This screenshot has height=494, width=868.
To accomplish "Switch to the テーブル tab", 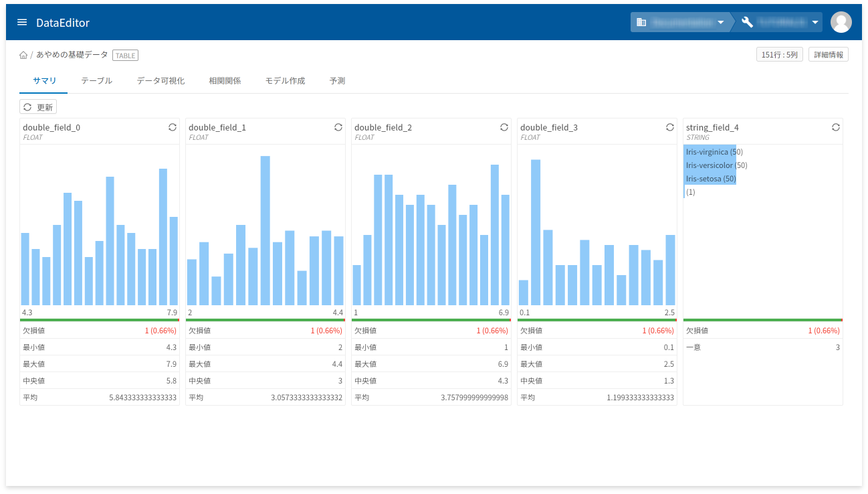I will coord(96,80).
